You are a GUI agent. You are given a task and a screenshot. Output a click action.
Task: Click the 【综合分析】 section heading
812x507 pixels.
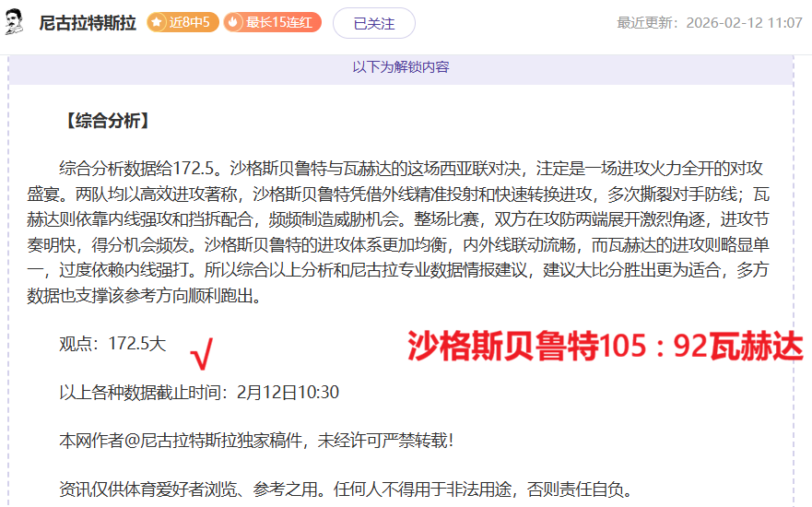[x=105, y=121]
